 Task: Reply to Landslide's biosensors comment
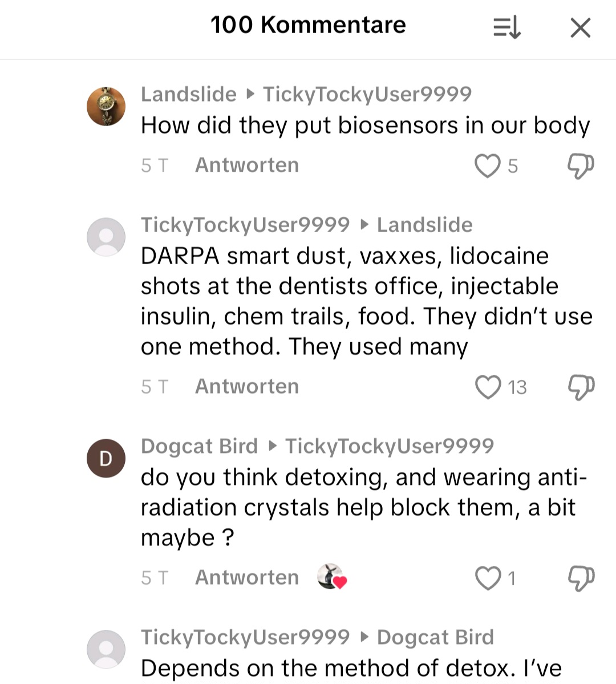coord(247,165)
